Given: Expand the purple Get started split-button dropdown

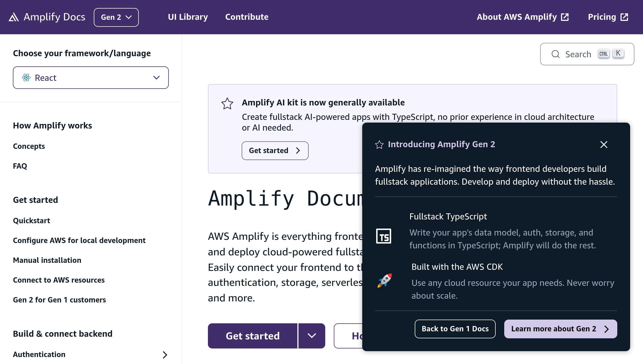Looking at the screenshot, I should click(x=311, y=336).
